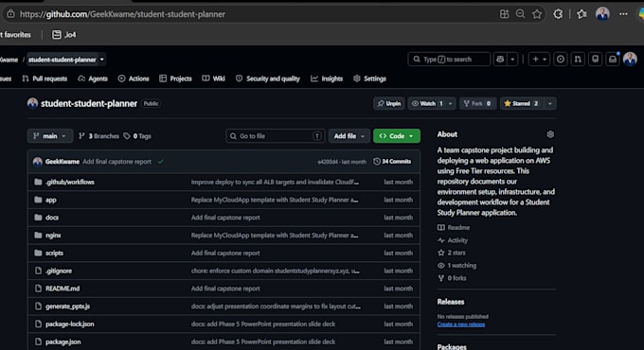Image resolution: width=644 pixels, height=350 pixels.
Task: Open the notifications inbox icon
Action: tap(613, 59)
